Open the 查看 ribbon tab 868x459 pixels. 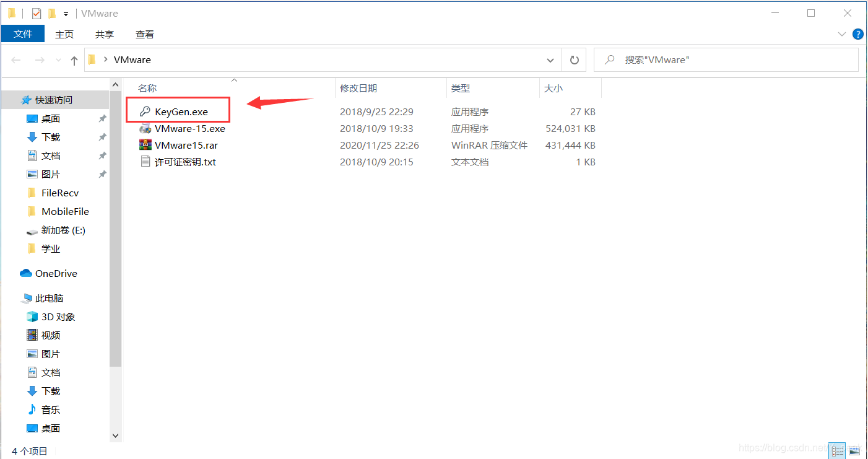[x=145, y=35]
